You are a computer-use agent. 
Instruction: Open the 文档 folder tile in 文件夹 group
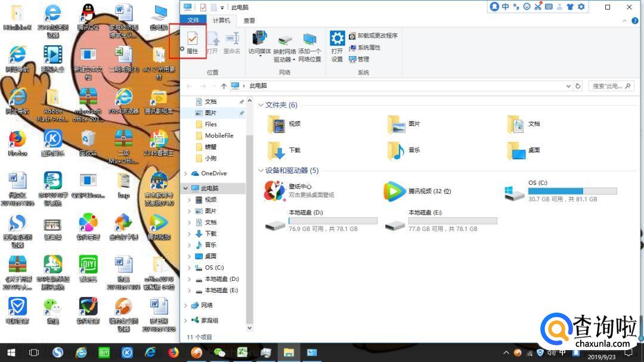tap(524, 124)
